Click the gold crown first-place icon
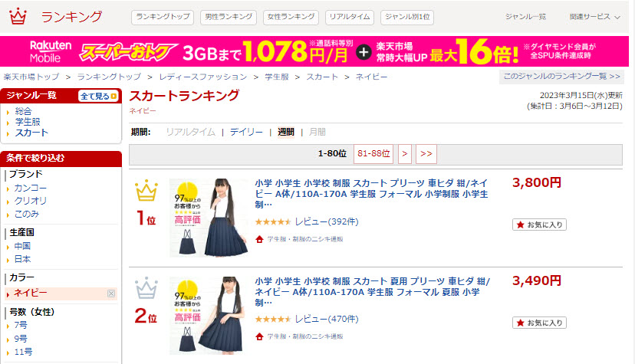This screenshot has height=364, width=635. pyautogui.click(x=146, y=190)
